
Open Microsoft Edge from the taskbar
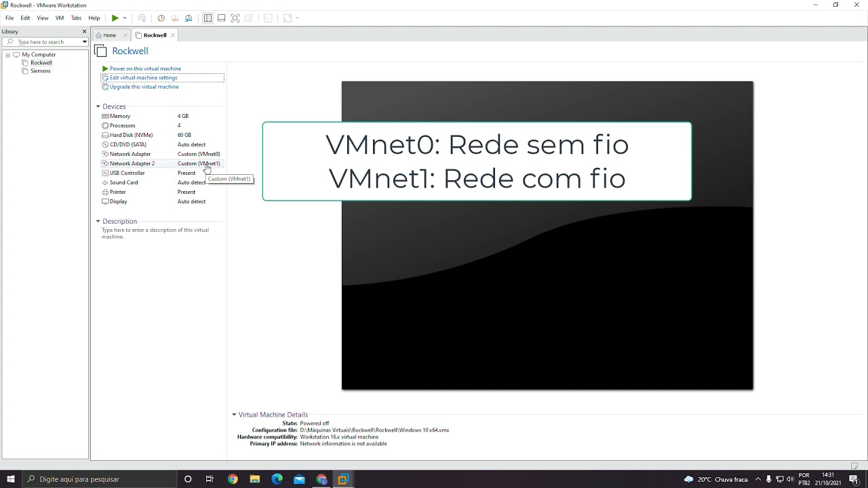tap(277, 479)
